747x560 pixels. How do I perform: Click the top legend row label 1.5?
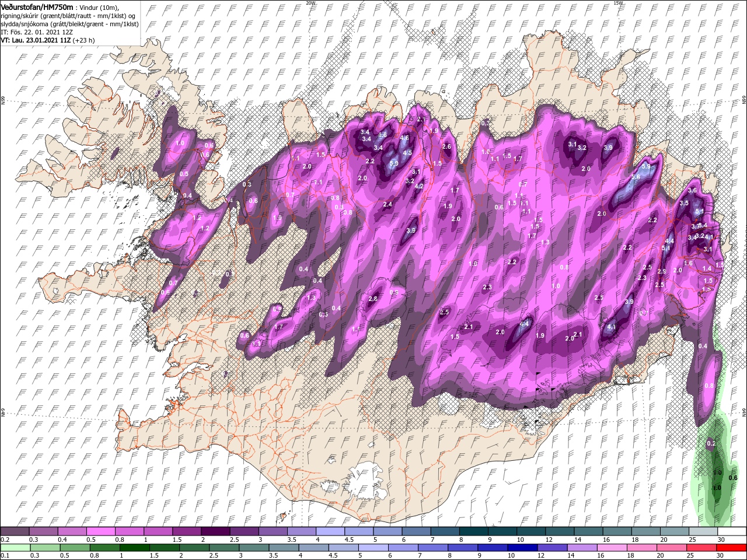(177, 540)
